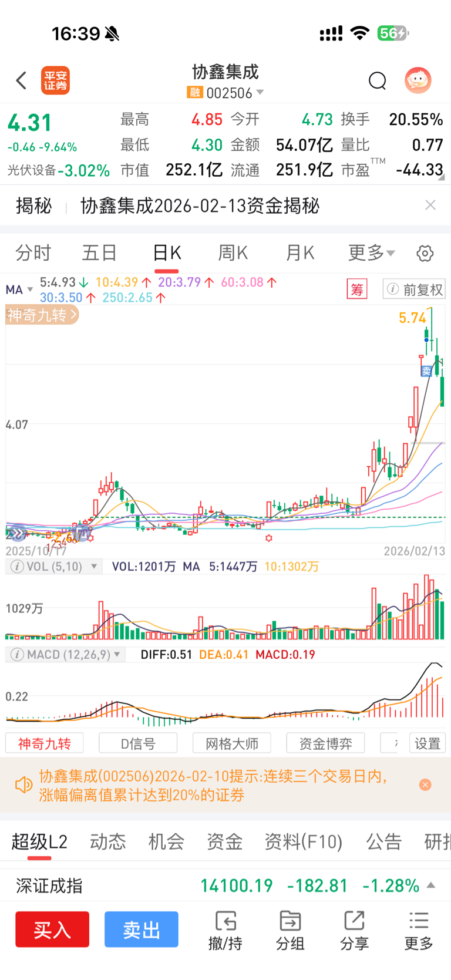
Task: Open the 神奇九转 chart label
Action: 42,315
